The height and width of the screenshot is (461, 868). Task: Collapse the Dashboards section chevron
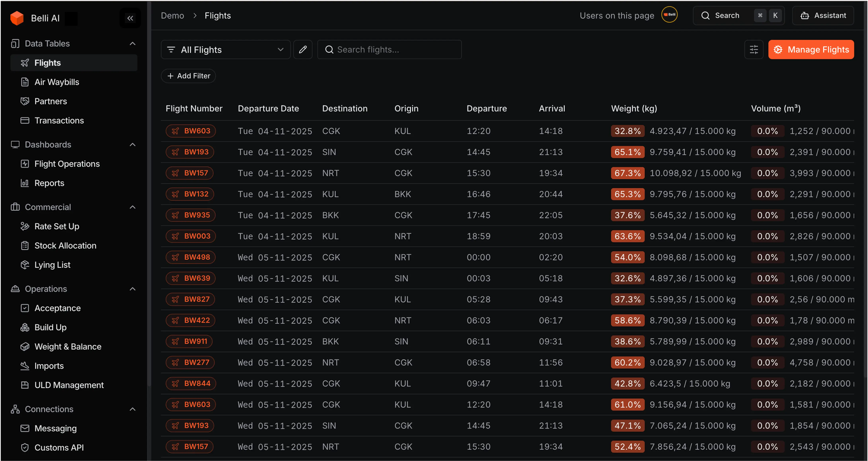click(x=132, y=145)
